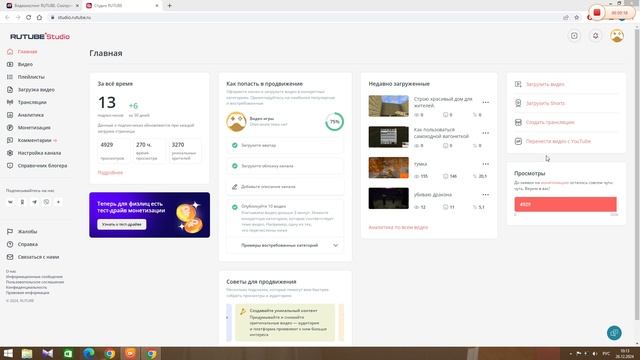This screenshot has width=640, height=360.
Task: Open Плейлисты in the sidebar
Action: pyautogui.click(x=31, y=77)
